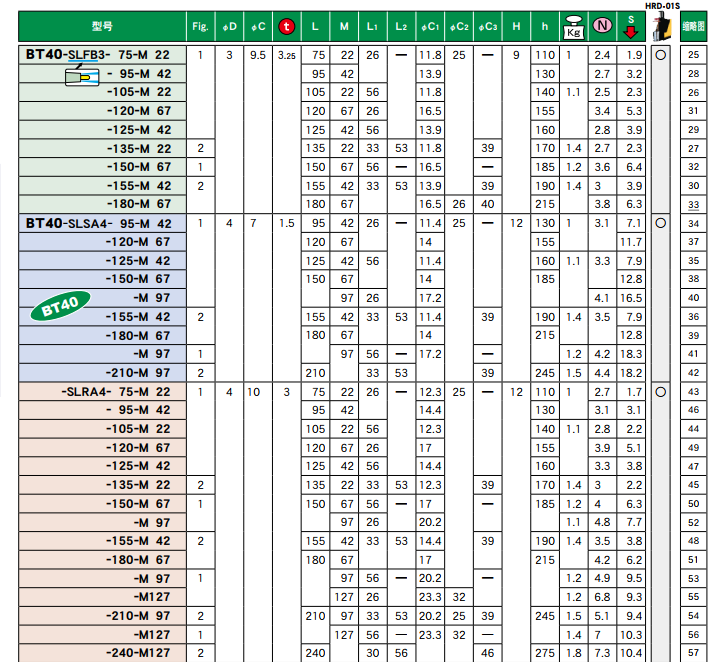Viewport: 711px width, 662px height.
Task: Click the Kg value '1.8'
Action: click(x=574, y=653)
